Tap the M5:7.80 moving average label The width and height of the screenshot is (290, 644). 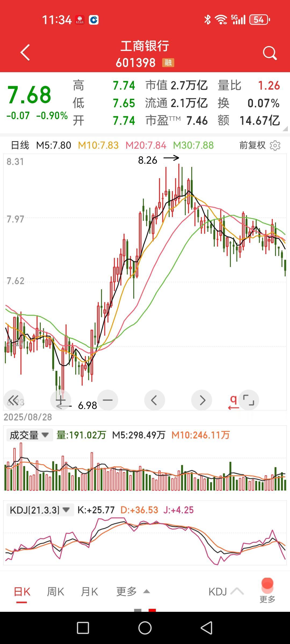54,145
